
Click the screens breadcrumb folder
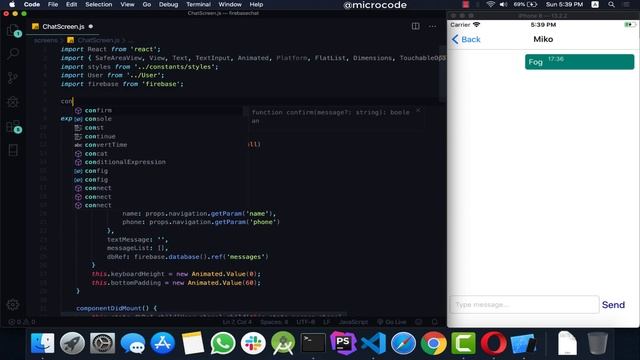coord(46,40)
